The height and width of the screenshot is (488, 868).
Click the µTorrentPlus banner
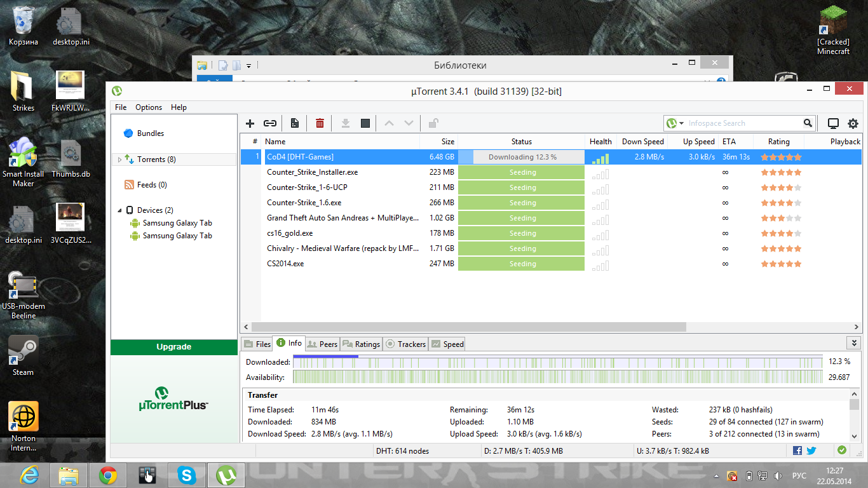(174, 398)
